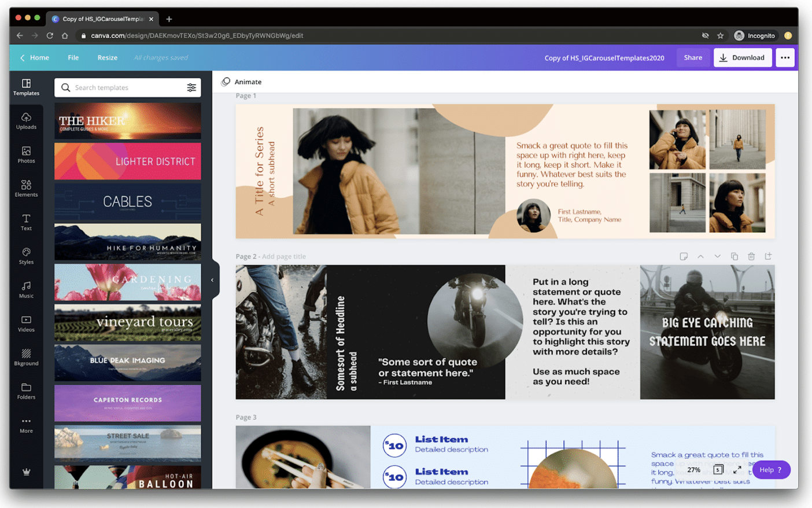The height and width of the screenshot is (508, 812).
Task: Select the CABLES template
Action: pyautogui.click(x=128, y=201)
